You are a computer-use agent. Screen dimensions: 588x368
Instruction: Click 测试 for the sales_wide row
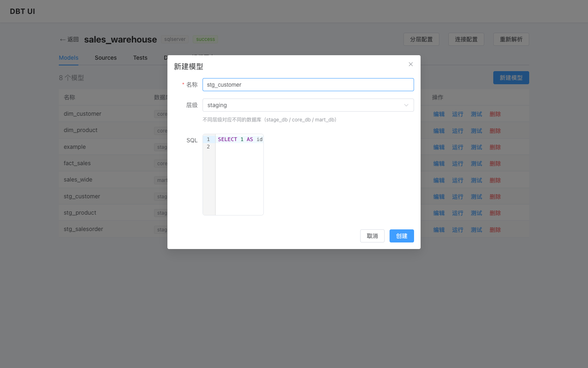[x=477, y=180]
